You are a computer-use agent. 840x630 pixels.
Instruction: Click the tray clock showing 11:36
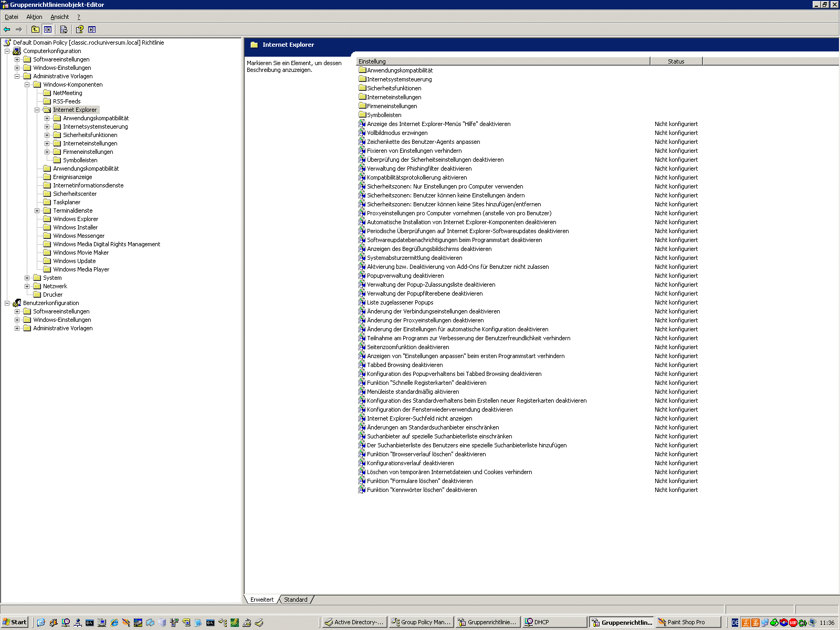tap(827, 623)
